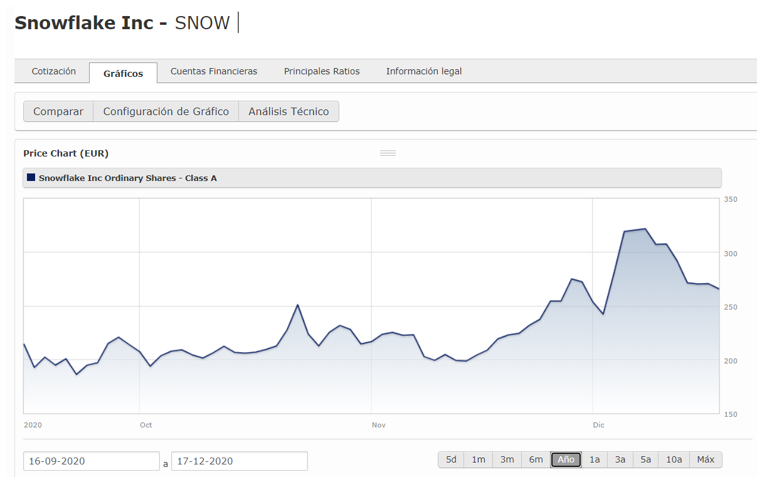Open Configuración de Gráfico menu
The image size is (768, 492).
166,111
